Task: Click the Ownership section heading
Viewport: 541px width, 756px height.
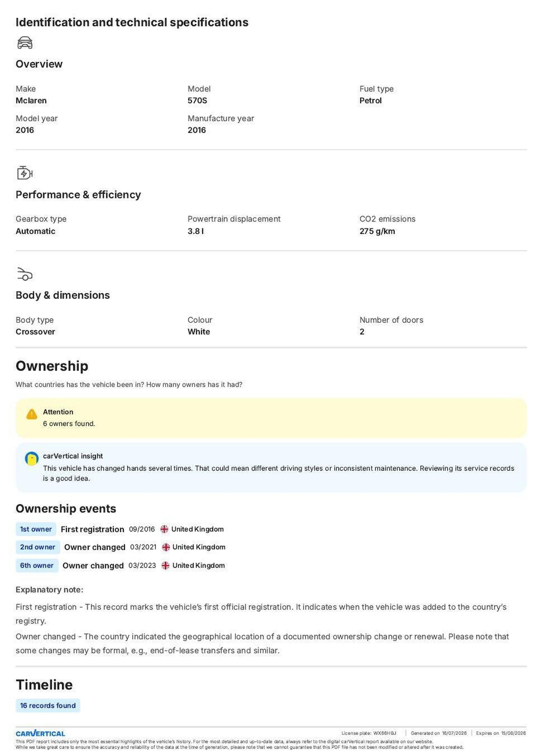Action: (52, 366)
